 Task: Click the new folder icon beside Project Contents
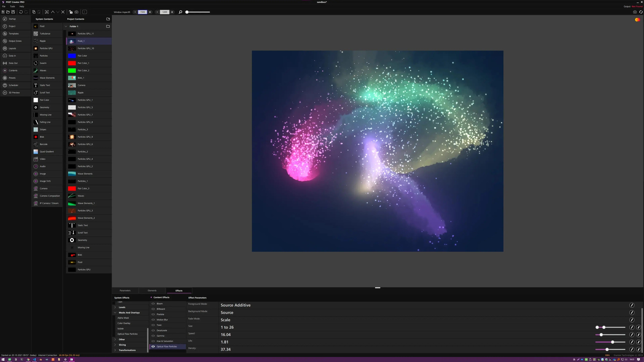point(108,19)
